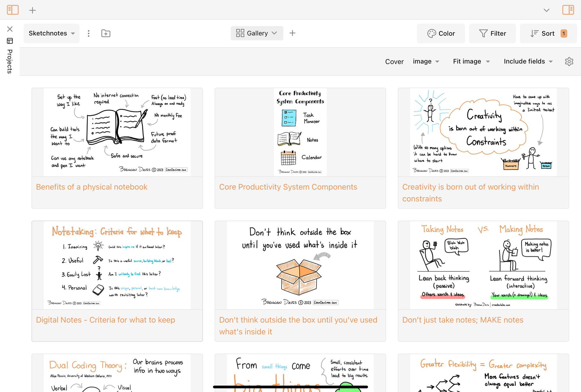The height and width of the screenshot is (392, 581).
Task: Toggle the right sidebar panel icon
Action: tap(568, 10)
